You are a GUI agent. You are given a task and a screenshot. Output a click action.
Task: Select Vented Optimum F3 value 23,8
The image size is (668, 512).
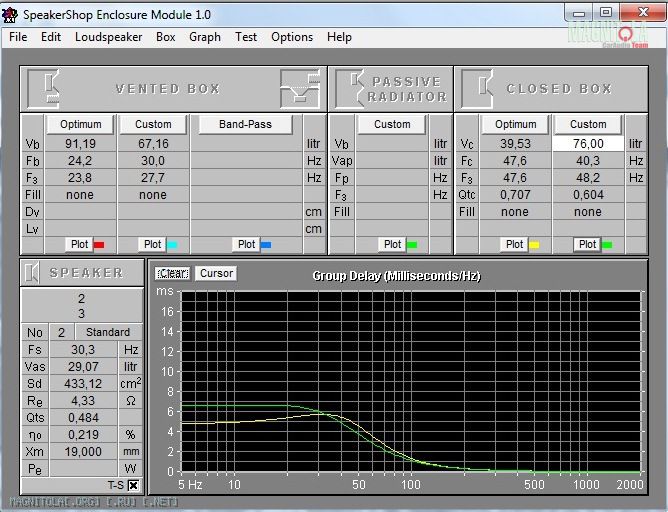(x=80, y=178)
